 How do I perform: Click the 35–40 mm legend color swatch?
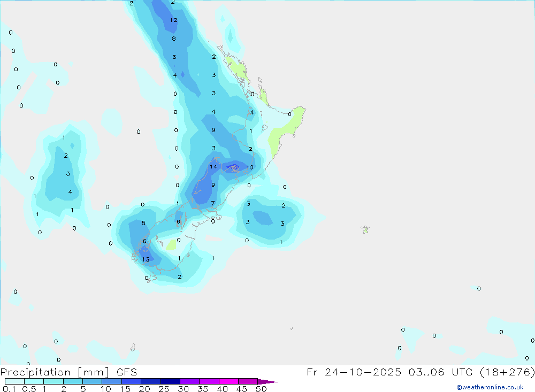tap(209, 381)
